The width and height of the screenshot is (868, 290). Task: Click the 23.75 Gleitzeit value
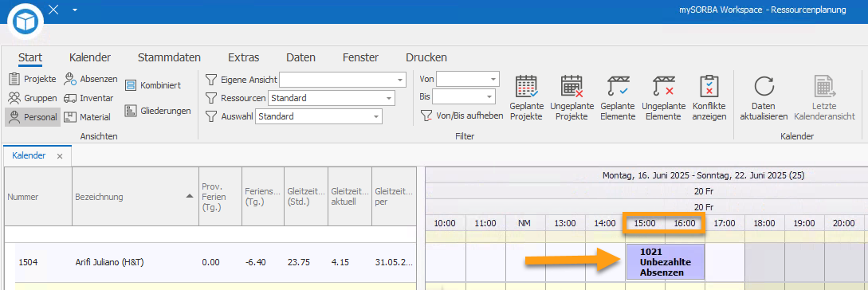tap(298, 262)
